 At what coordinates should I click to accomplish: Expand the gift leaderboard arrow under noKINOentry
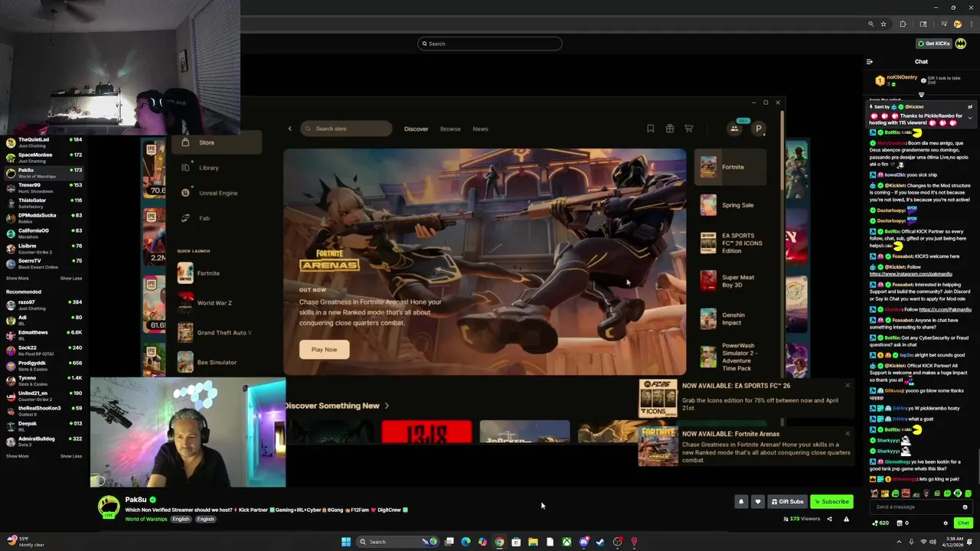921,95
